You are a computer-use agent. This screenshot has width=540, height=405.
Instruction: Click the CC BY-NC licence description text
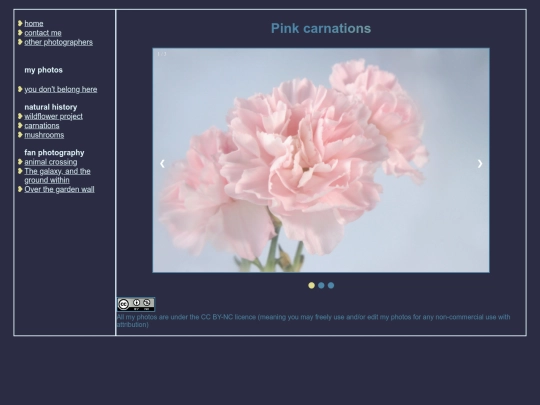313,321
